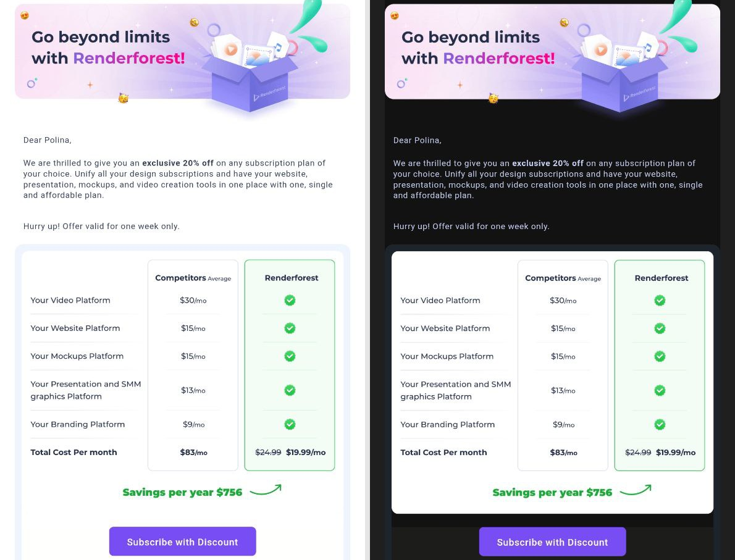Click the Website Platform checkmark in light email
Viewport: 735px width, 560px height.
290,328
